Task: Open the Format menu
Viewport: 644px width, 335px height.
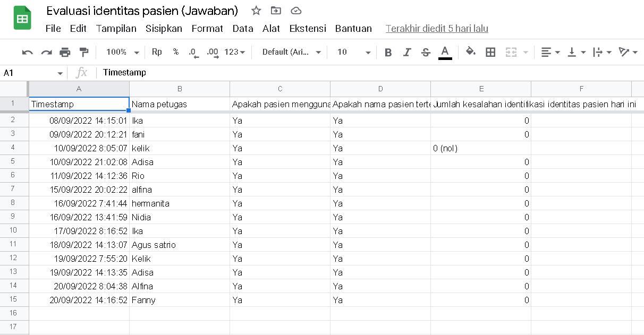Action: click(x=207, y=29)
